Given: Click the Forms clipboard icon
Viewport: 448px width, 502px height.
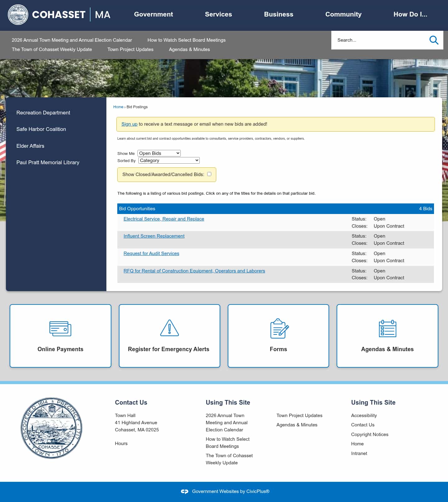Looking at the screenshot, I should coord(279,328).
